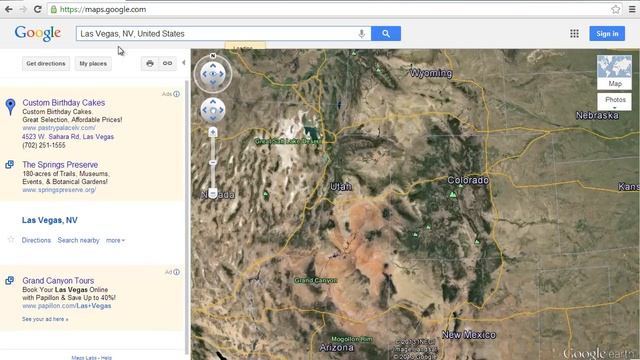
Task: Click the Arizona map label
Action: 337,347
